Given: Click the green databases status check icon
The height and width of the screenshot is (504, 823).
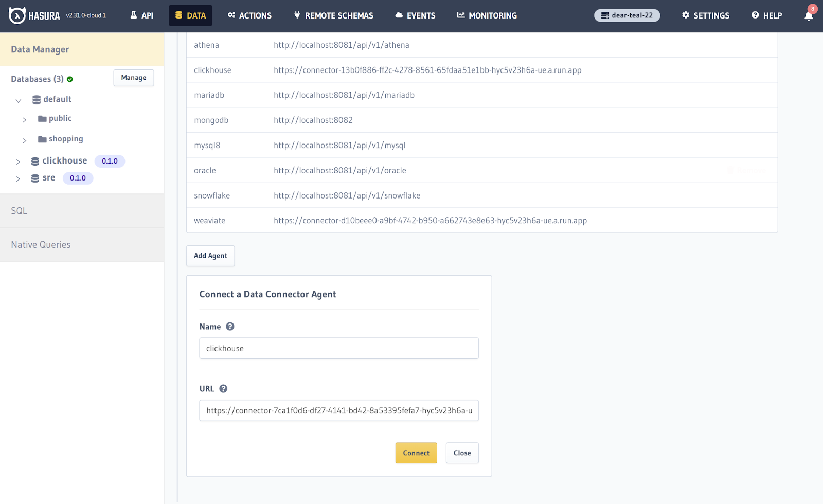Looking at the screenshot, I should click(70, 79).
